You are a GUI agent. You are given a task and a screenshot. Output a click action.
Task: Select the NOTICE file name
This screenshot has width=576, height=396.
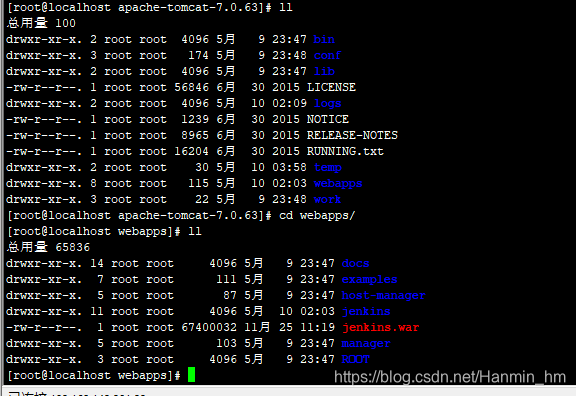tap(328, 119)
